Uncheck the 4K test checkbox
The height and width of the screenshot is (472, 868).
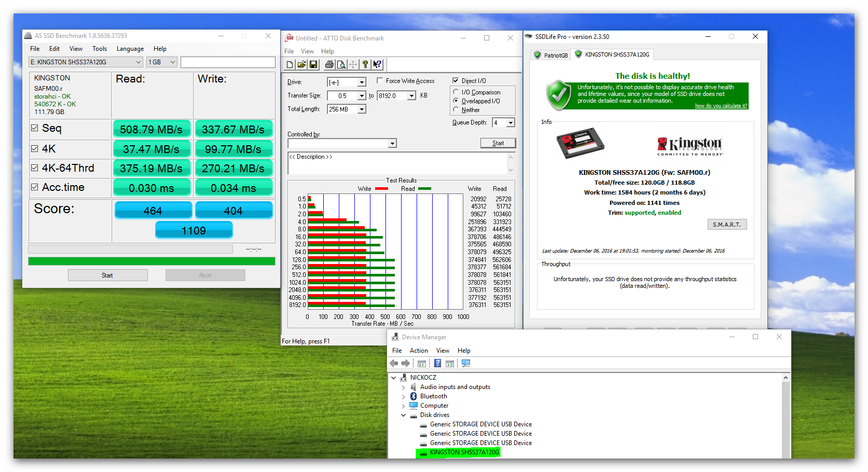(35, 149)
